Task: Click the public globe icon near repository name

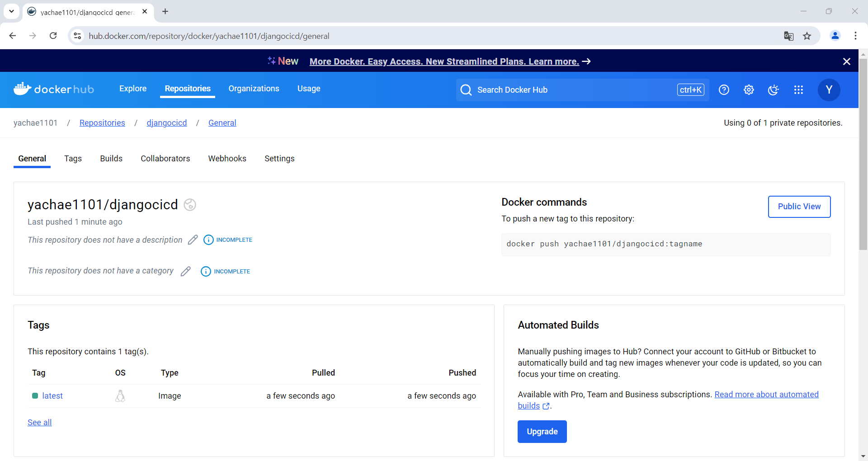Action: pos(190,205)
